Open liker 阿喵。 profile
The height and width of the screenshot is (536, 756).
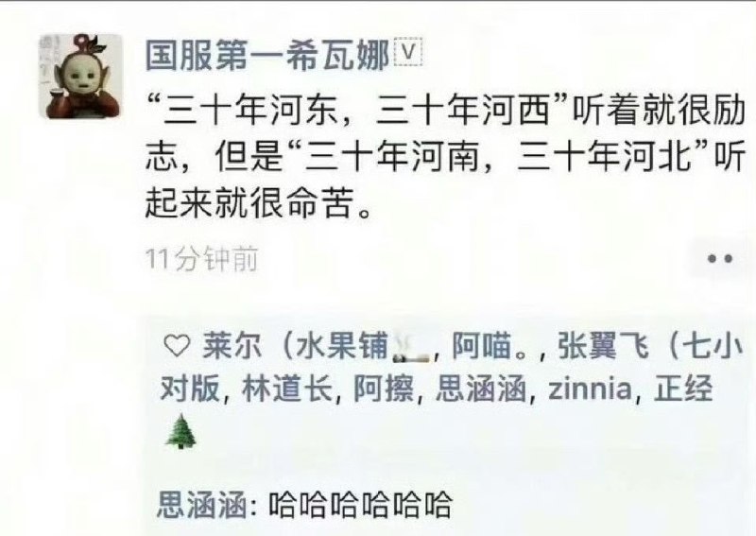[x=489, y=346]
